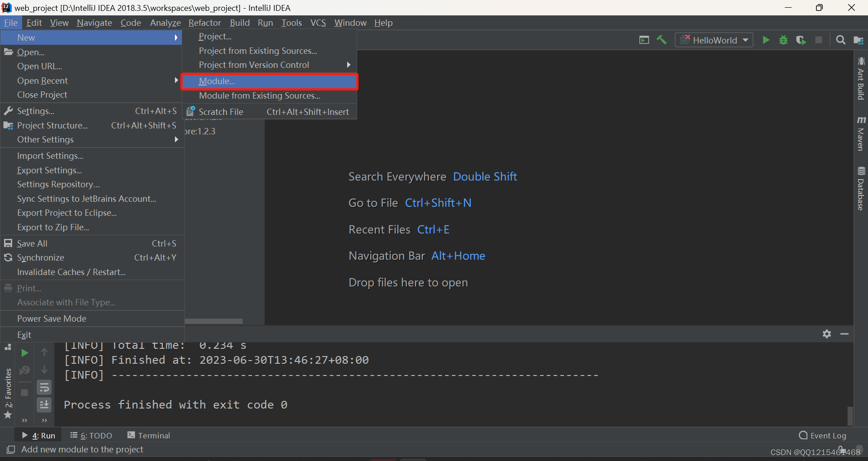Click Open... in File menu

92,52
